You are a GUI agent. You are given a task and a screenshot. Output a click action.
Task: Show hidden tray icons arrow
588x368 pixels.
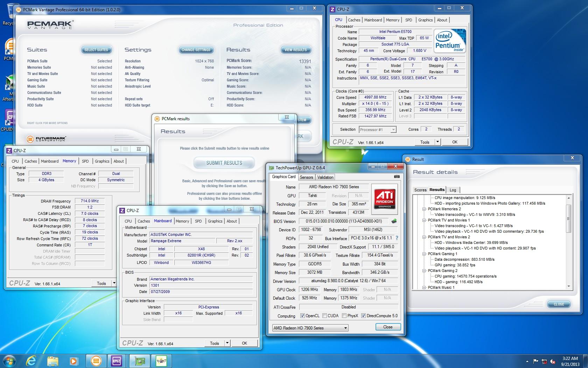click(x=527, y=361)
